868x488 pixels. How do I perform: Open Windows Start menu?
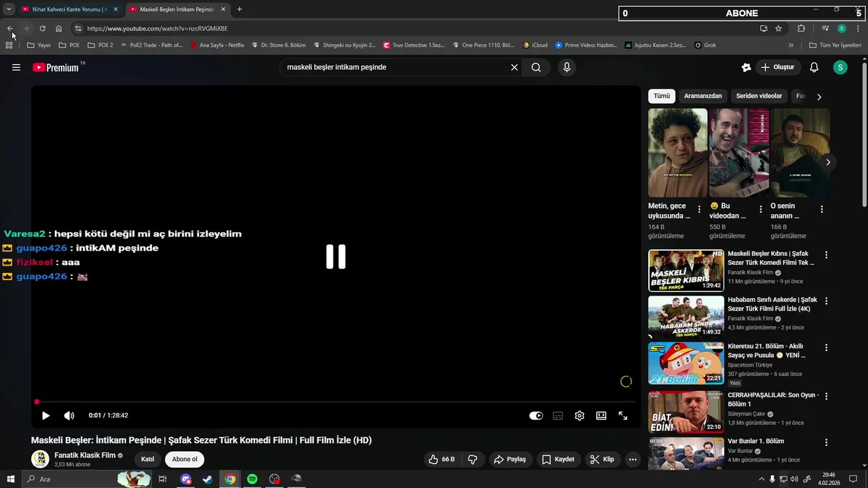tap(10, 479)
